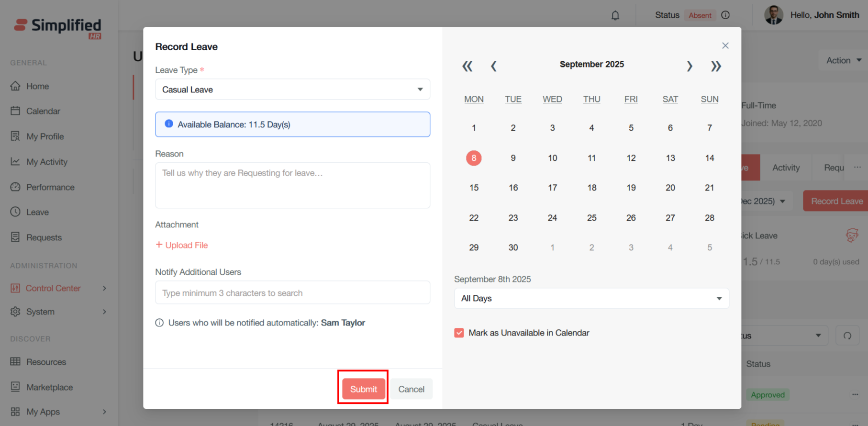Screen dimensions: 868x426
Task: Click the Upload File link
Action: (x=182, y=245)
